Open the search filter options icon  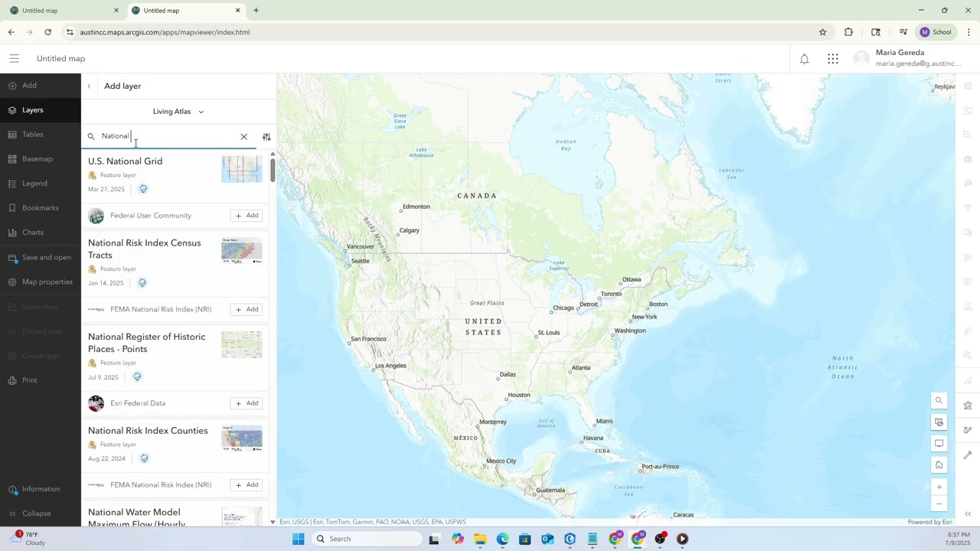(266, 137)
